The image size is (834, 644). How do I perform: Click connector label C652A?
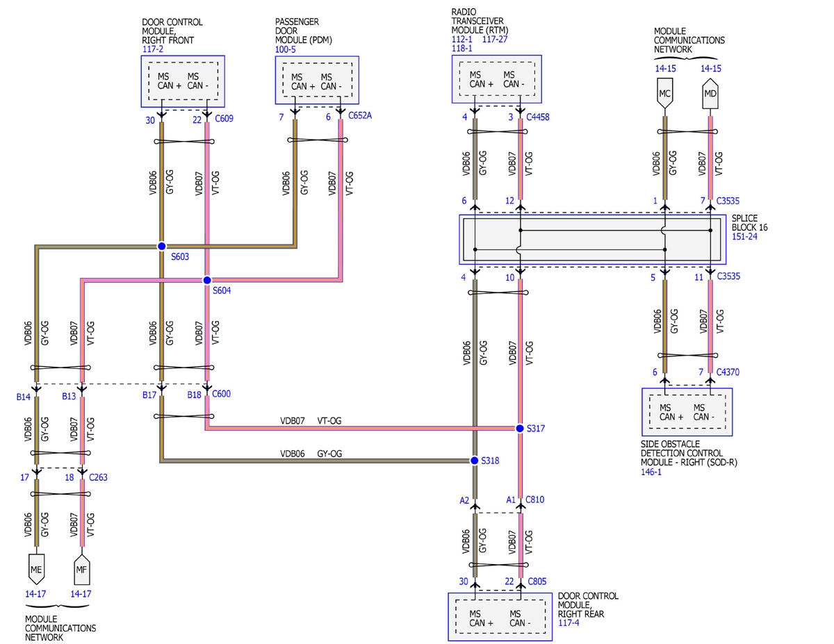360,116
